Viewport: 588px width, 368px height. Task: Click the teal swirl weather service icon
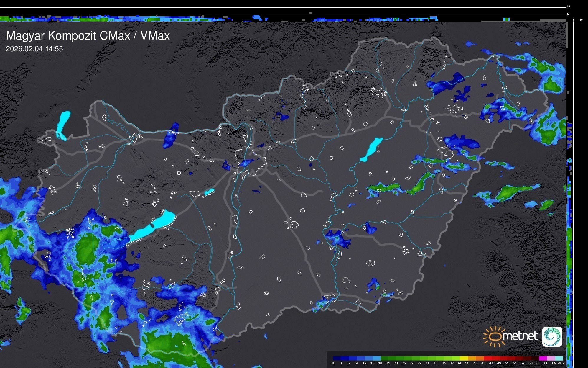(552, 336)
